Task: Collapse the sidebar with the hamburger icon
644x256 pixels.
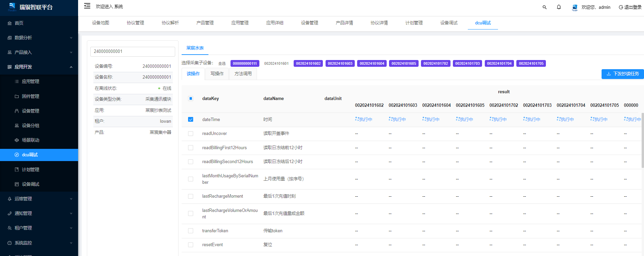Action: (87, 6)
